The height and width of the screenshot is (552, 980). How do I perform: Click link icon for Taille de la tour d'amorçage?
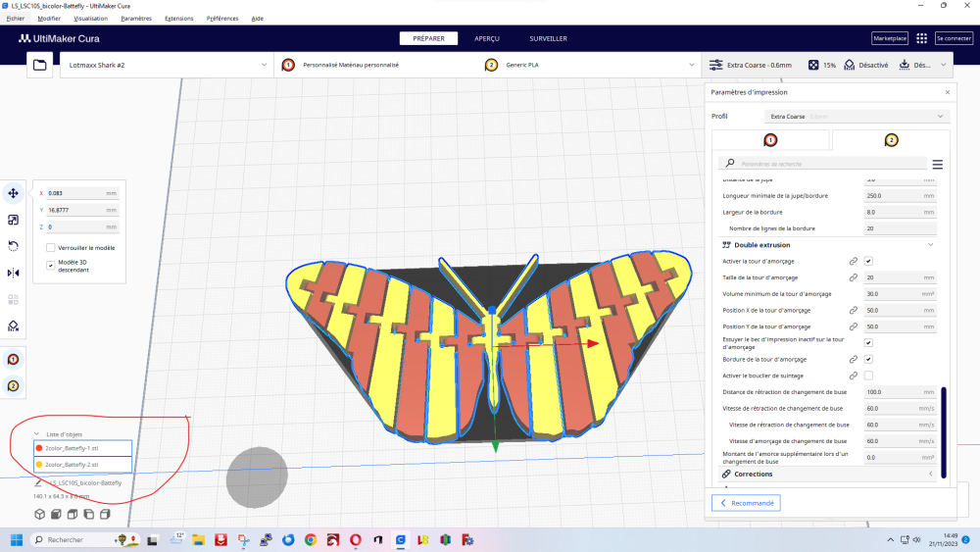(854, 277)
